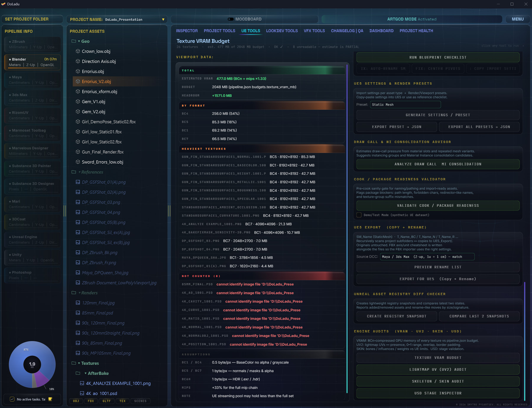Click the image icon beside DP_GSFShot_03.png
The height and width of the screenshot is (408, 532).
point(78,202)
